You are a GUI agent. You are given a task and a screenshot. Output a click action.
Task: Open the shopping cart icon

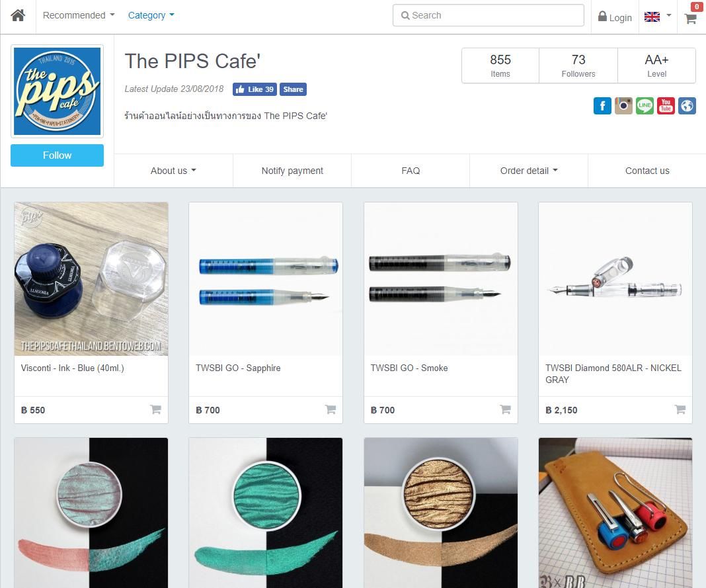tap(690, 19)
